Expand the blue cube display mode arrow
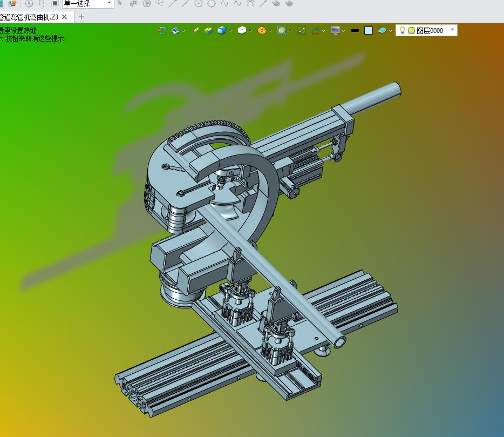 click(230, 31)
